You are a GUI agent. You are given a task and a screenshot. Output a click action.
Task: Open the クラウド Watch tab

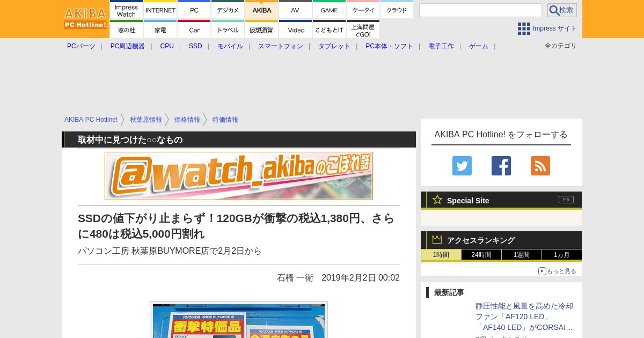click(397, 10)
